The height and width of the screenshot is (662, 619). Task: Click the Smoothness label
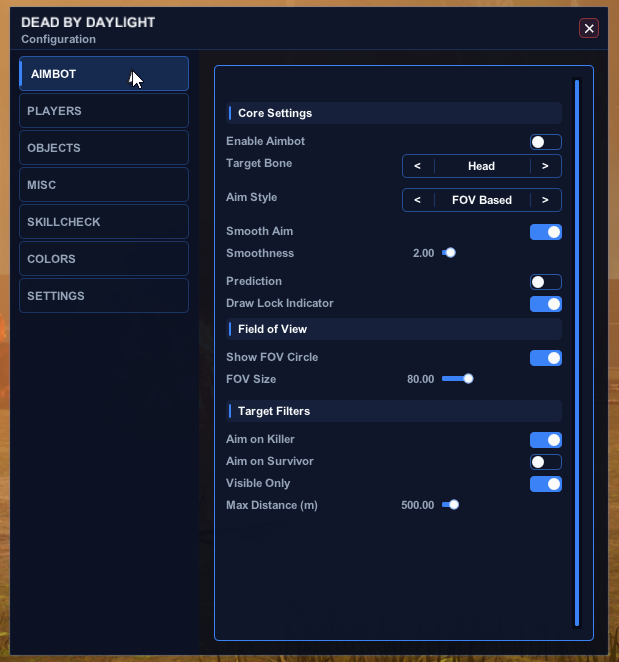pyautogui.click(x=260, y=253)
